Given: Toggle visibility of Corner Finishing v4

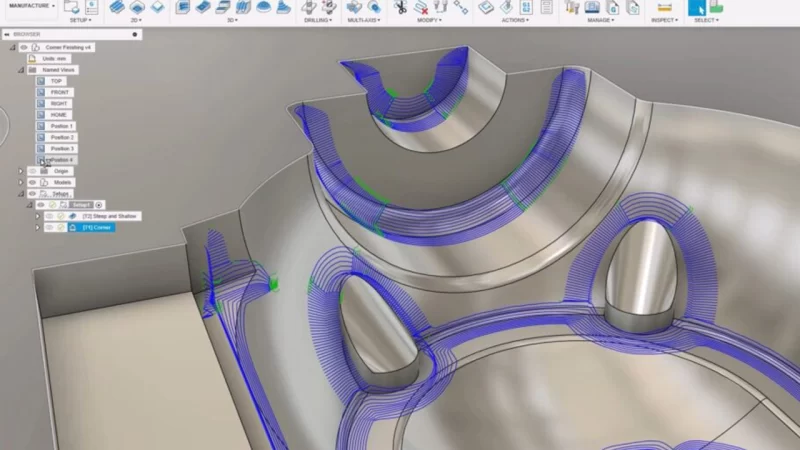Looking at the screenshot, I should point(24,47).
